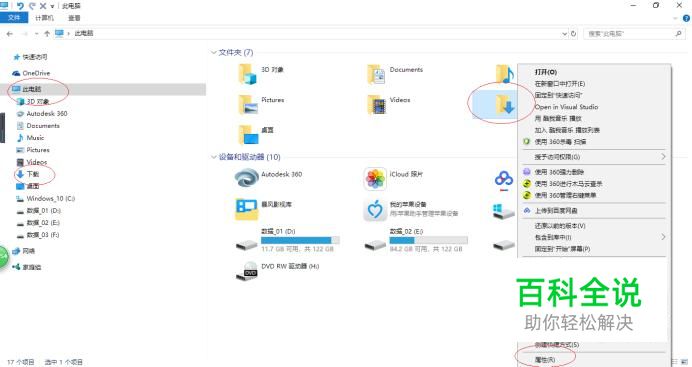This screenshot has width=692, height=367.
Task: Expand the 授予访问权限 submenu arrow
Action: coord(663,157)
